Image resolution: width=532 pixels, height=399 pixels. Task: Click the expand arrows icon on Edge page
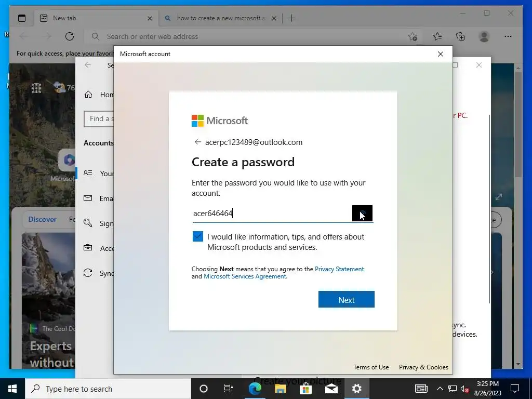pos(498,197)
